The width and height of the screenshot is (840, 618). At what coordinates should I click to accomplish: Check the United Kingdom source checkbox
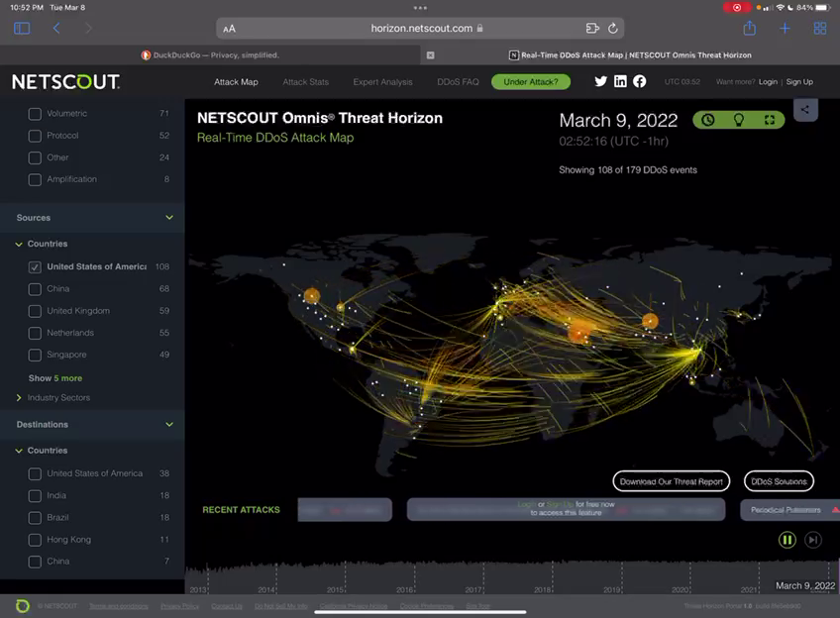35,311
